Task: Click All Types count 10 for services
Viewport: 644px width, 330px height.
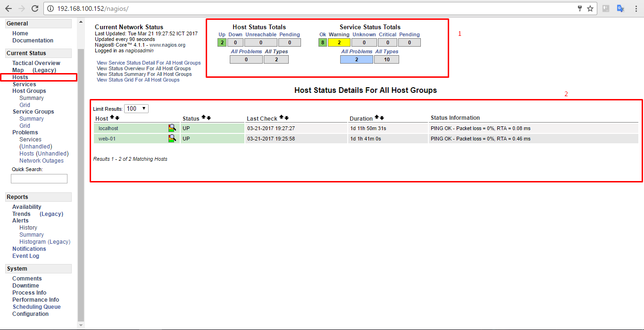Action: (386, 59)
